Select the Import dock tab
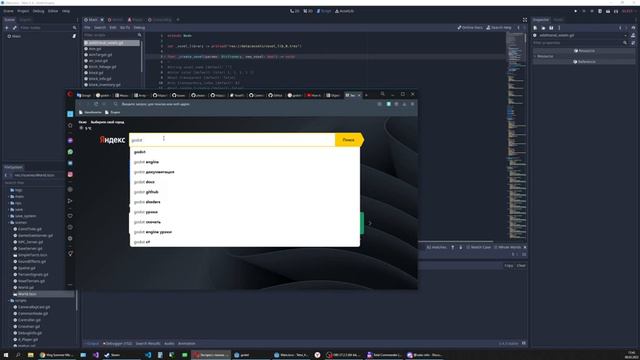The height and width of the screenshot is (360, 640). click(25, 20)
